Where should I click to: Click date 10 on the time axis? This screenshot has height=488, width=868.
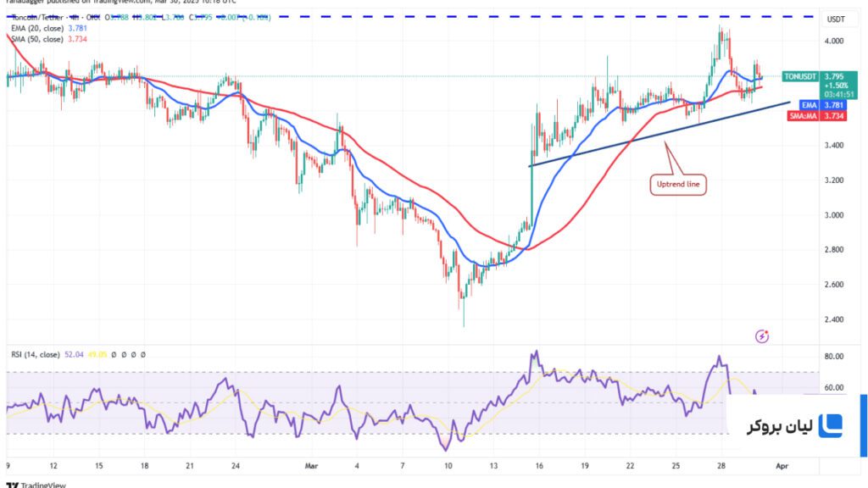pyautogui.click(x=448, y=466)
